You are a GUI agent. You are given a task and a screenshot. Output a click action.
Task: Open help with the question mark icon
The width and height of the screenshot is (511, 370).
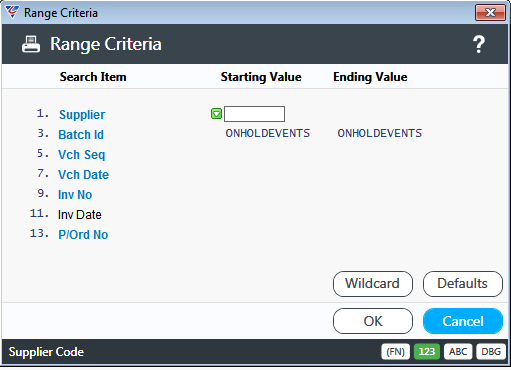tap(479, 44)
